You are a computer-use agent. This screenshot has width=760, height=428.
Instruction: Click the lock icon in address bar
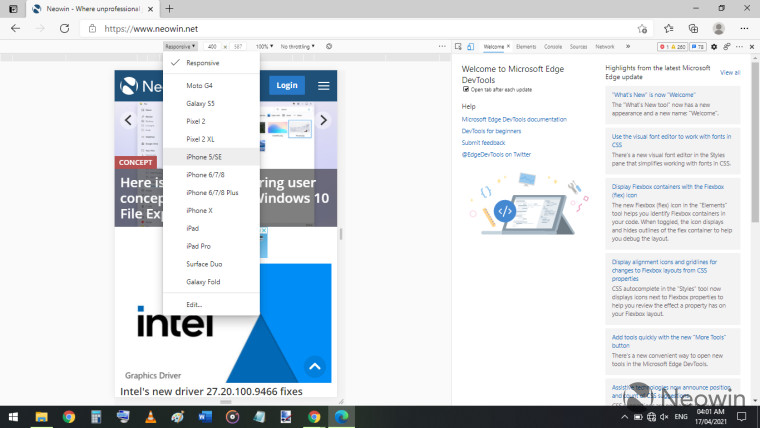(x=92, y=29)
